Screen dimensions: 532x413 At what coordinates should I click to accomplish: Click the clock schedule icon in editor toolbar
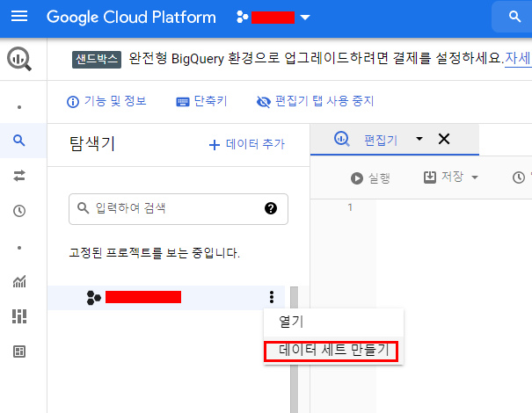coord(519,178)
